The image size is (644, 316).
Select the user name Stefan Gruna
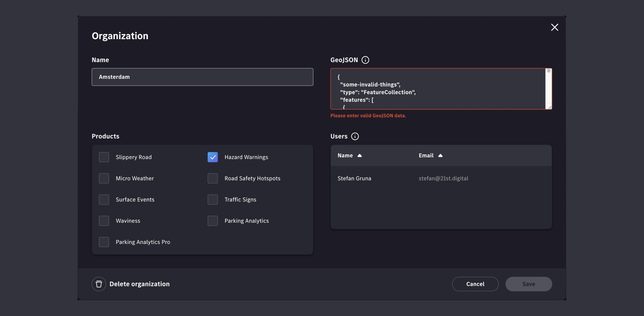click(x=354, y=178)
